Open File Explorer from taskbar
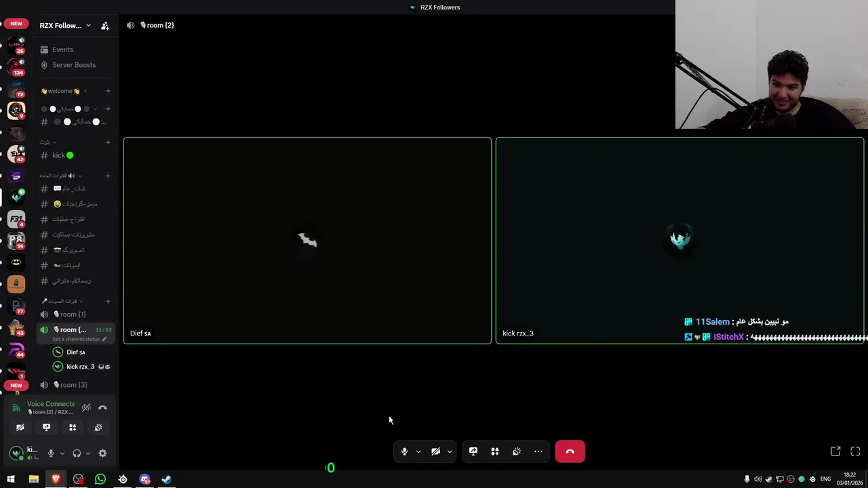Viewport: 868px width, 488px height. pos(33,479)
